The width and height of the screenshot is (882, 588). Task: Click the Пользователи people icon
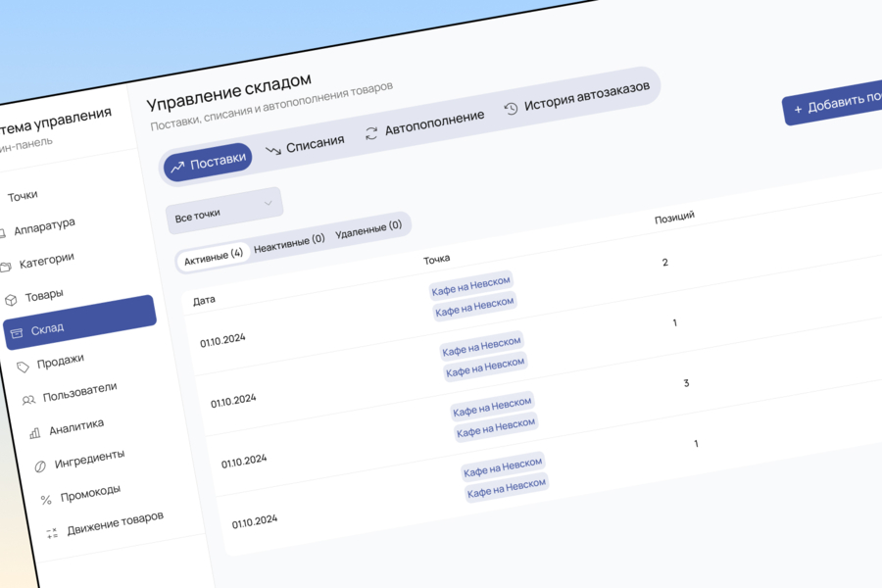tap(28, 400)
